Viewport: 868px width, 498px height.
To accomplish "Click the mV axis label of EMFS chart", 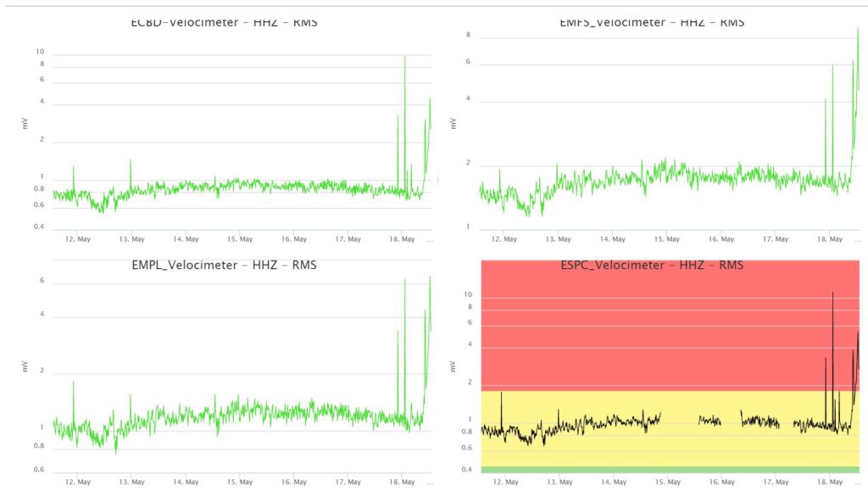I will 453,124.
